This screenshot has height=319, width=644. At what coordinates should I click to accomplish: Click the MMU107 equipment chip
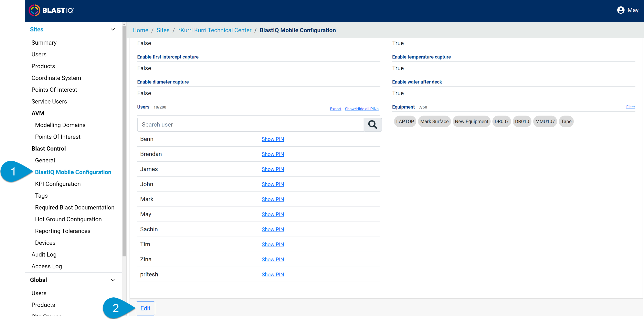tap(545, 122)
